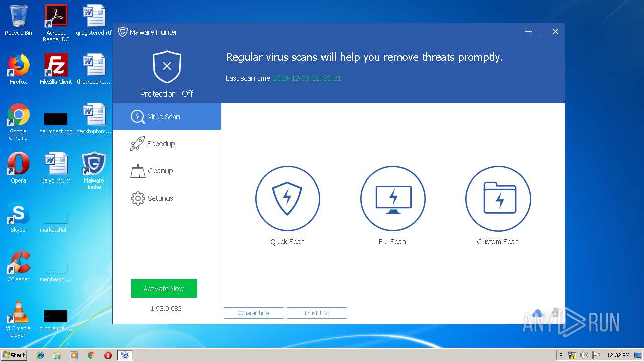The image size is (644, 362).
Task: Open Windows Explorer folder in taskbar
Action: tap(57, 355)
